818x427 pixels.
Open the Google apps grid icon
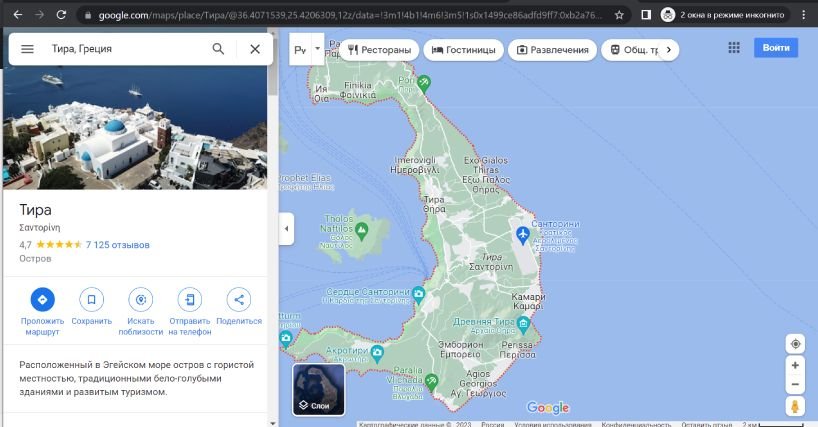click(x=734, y=49)
